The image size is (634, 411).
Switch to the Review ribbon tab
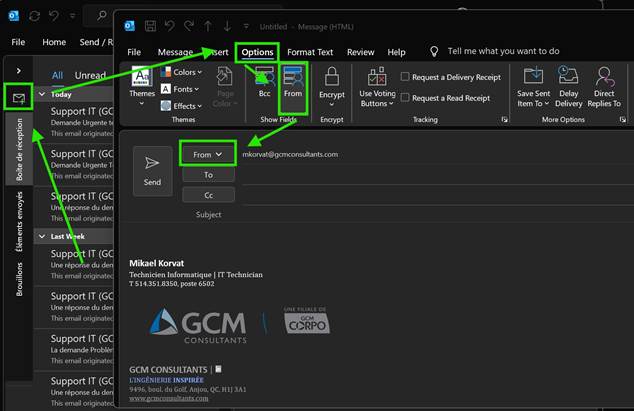click(360, 52)
